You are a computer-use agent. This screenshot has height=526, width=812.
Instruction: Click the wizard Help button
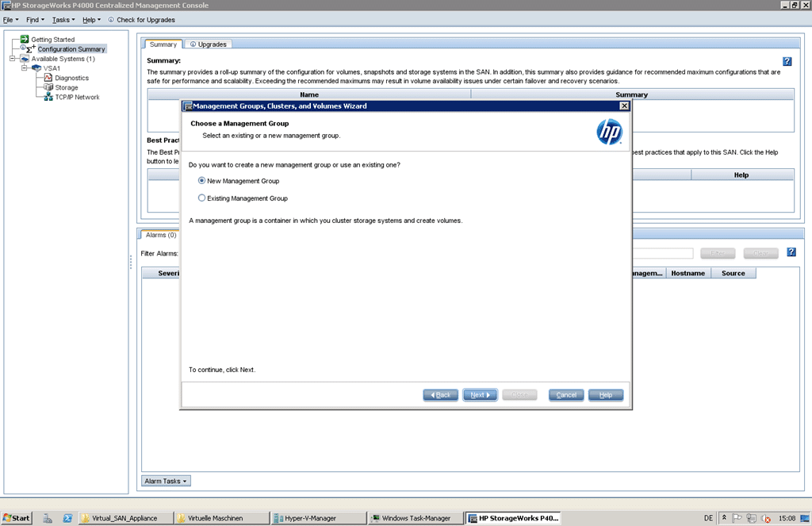[605, 395]
